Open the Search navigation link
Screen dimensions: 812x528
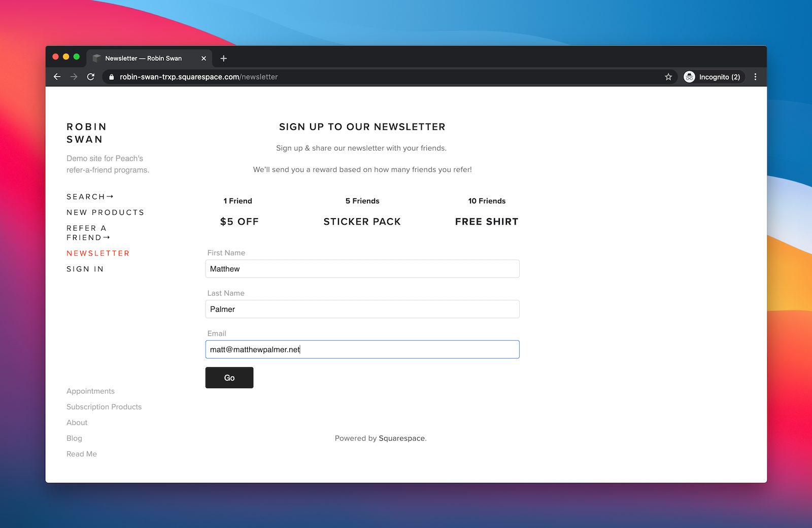[x=90, y=197]
